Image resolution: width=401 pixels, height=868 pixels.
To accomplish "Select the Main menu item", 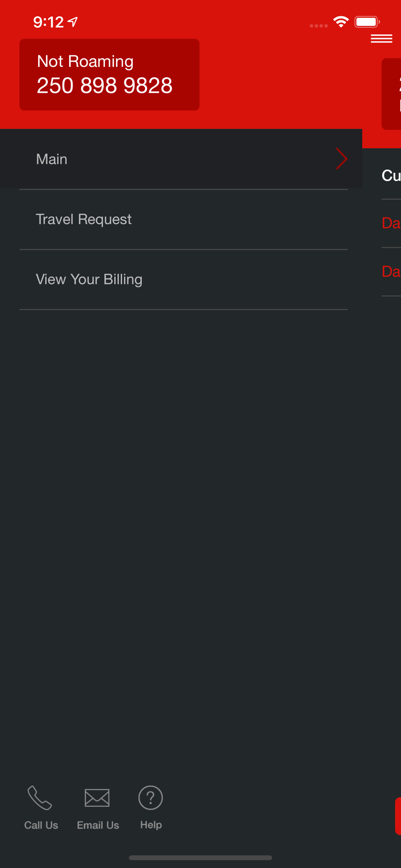I will pos(181,159).
